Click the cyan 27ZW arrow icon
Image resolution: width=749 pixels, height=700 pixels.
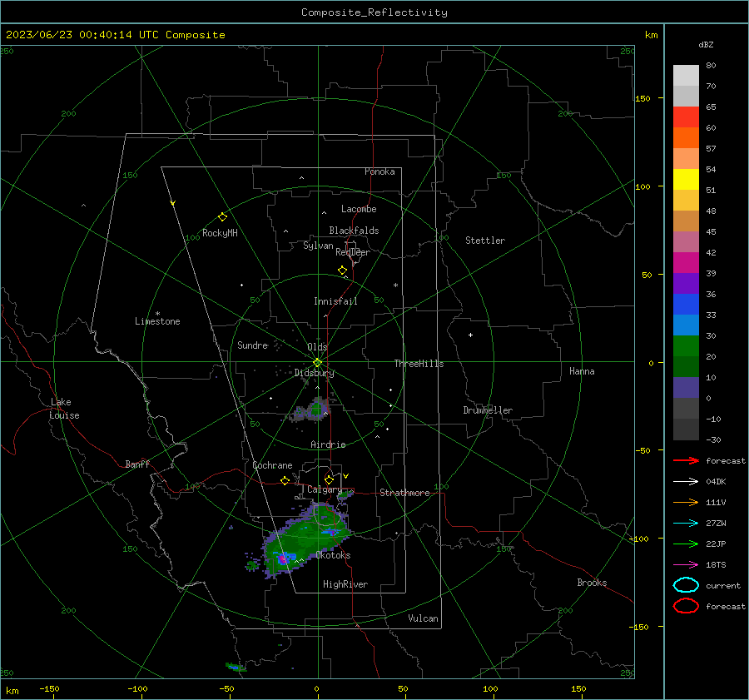coord(686,524)
